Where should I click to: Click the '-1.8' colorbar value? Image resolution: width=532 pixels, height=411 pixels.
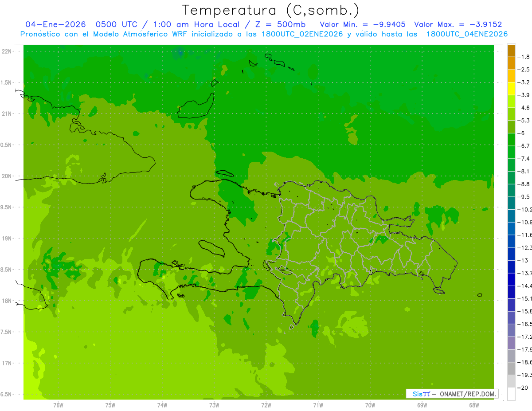(524, 57)
